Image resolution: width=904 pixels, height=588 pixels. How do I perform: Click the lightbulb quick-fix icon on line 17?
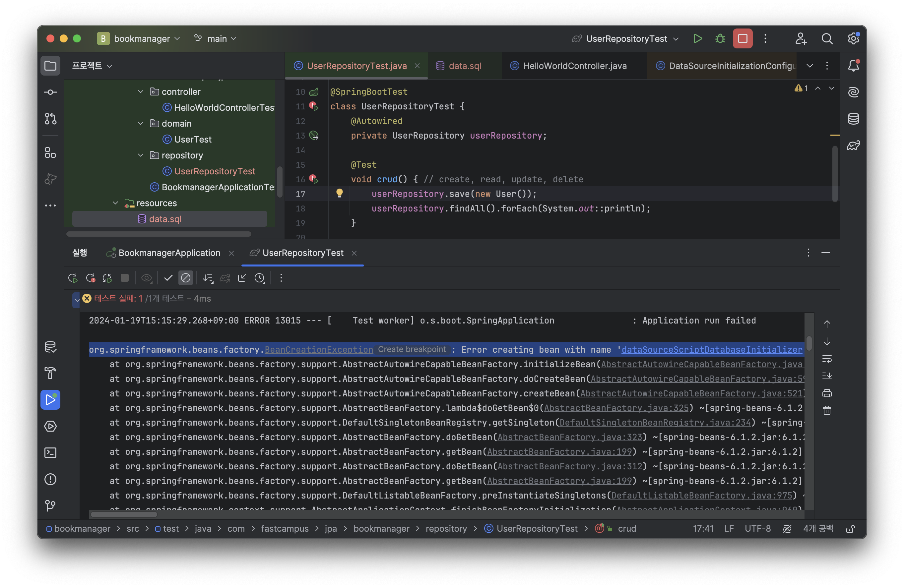click(x=339, y=194)
